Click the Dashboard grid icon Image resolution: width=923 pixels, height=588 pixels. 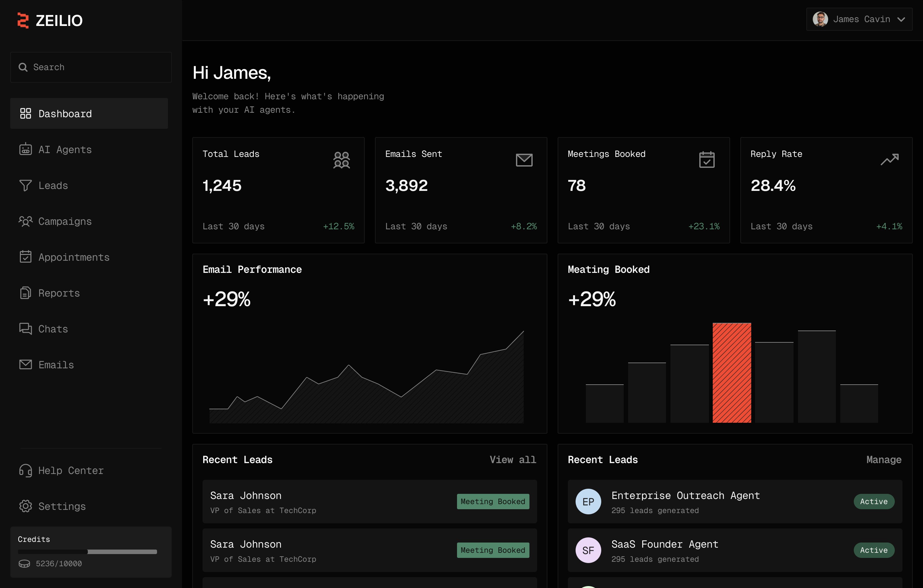point(25,113)
